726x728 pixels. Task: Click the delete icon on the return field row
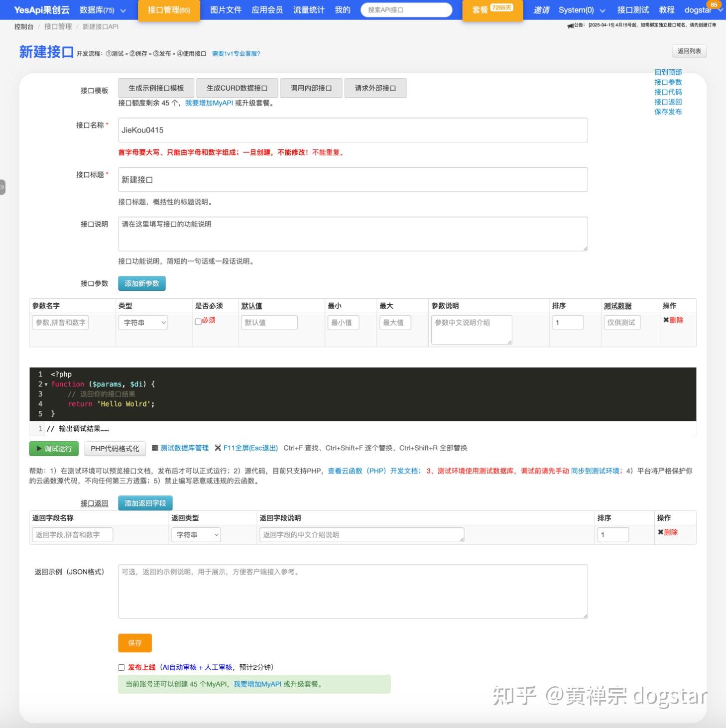(660, 532)
